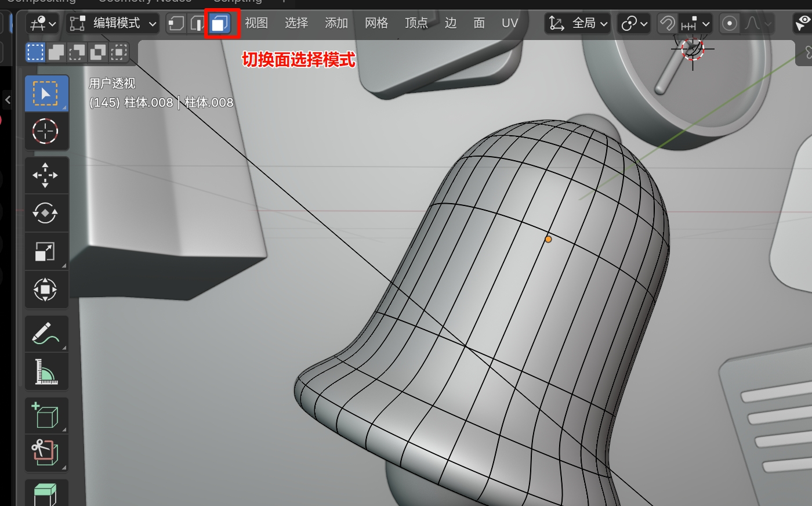This screenshot has width=812, height=506.
Task: Choose the Add Cube tool
Action: tap(45, 415)
